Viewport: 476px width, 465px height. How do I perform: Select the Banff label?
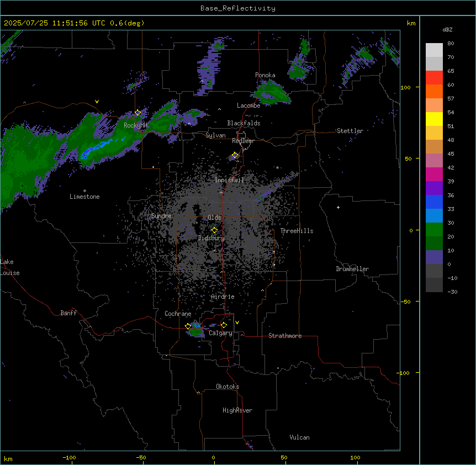click(x=68, y=313)
